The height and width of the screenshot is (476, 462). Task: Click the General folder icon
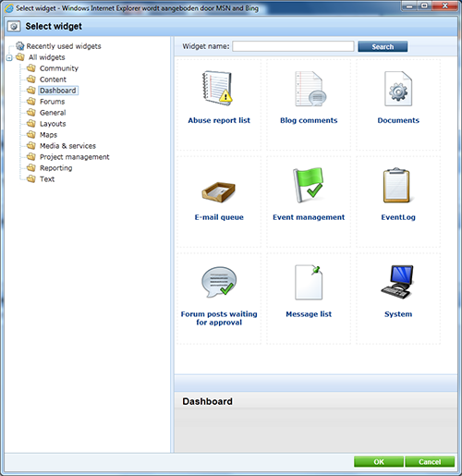[31, 113]
